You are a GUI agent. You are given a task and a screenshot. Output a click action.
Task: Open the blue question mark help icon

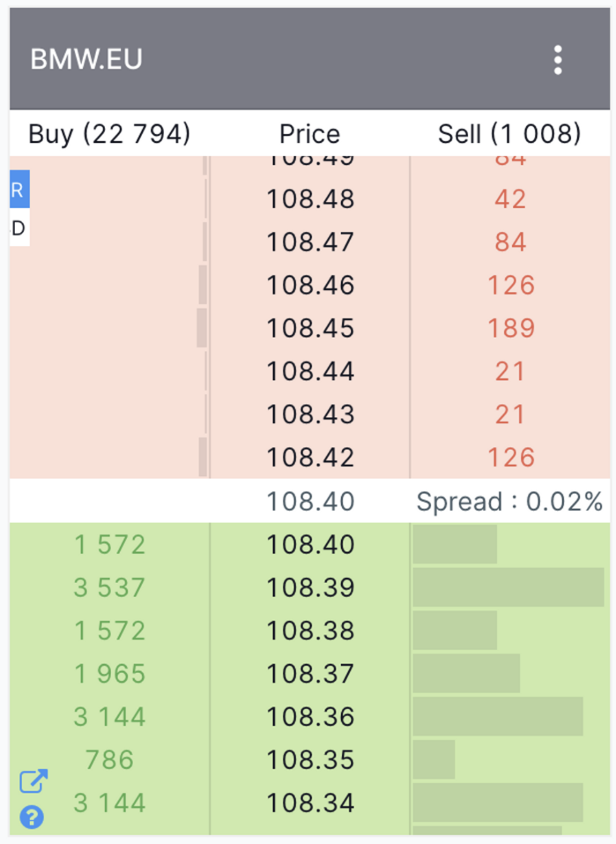[x=32, y=818]
